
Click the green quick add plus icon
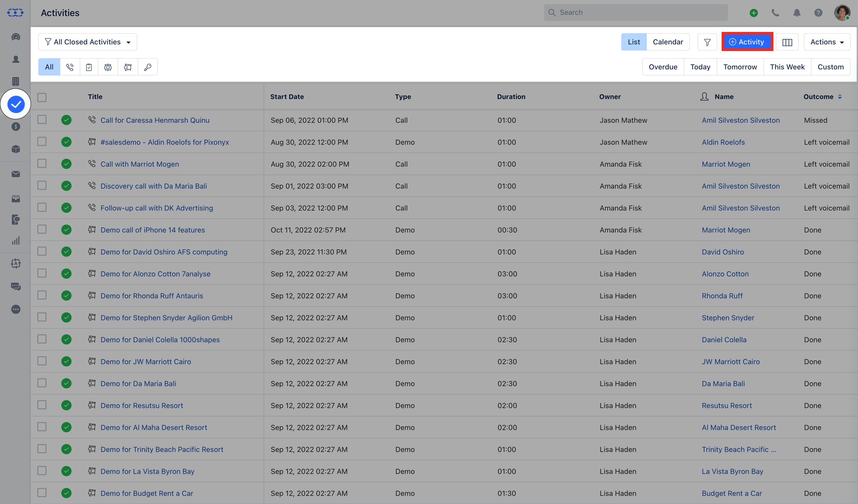tap(754, 13)
